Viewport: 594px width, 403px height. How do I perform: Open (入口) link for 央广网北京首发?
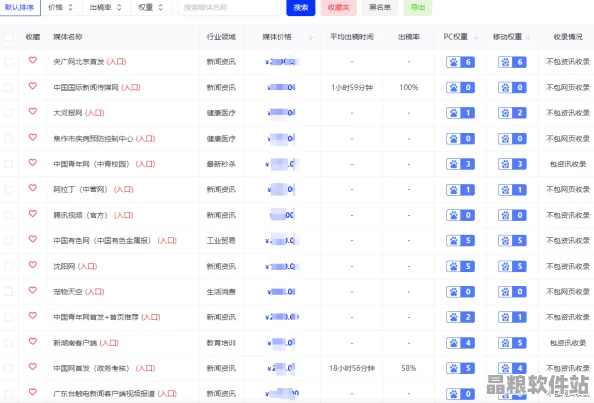click(116, 62)
